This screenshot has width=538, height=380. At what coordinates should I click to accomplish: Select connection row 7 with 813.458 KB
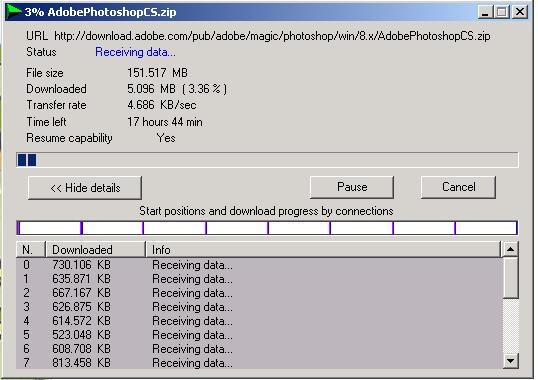tap(259, 363)
